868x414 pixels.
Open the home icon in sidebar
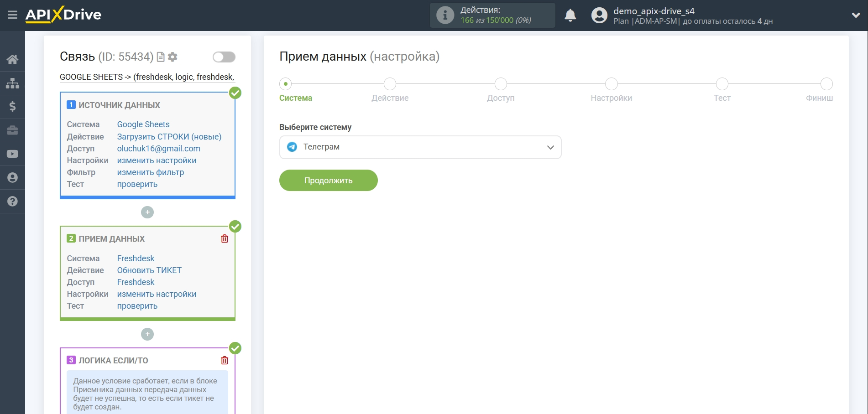[12, 59]
